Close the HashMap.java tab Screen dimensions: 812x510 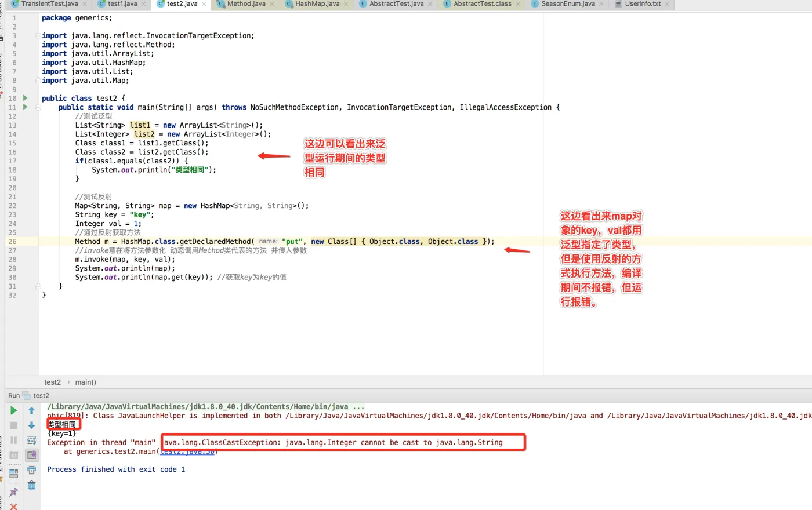[346, 4]
